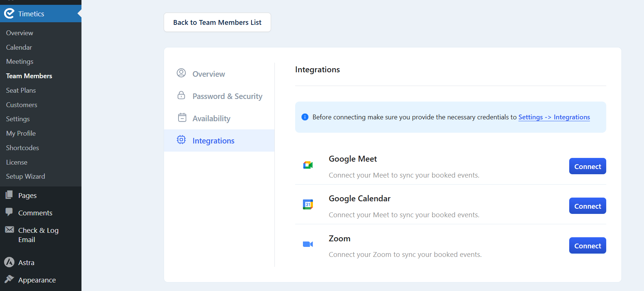Click the Google Calendar icon
The image size is (644, 291).
308,204
